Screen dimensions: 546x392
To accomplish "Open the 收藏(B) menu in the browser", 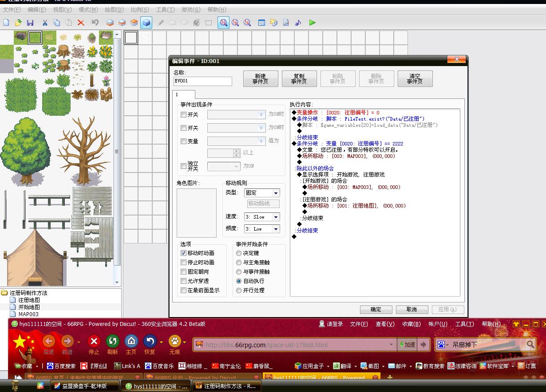I will [x=411, y=324].
